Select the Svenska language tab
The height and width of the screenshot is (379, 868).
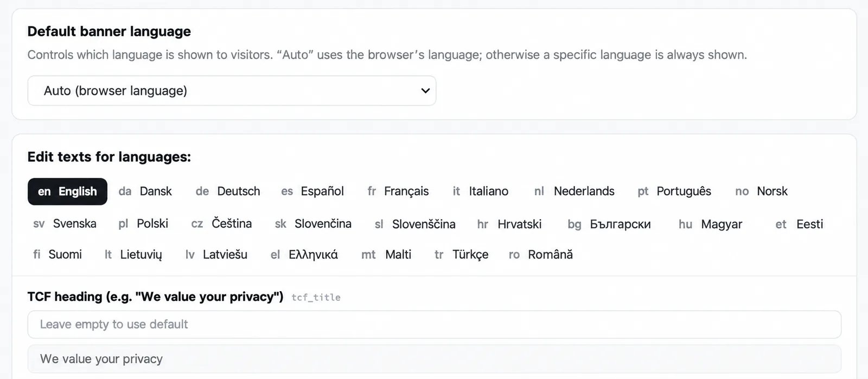coord(65,224)
